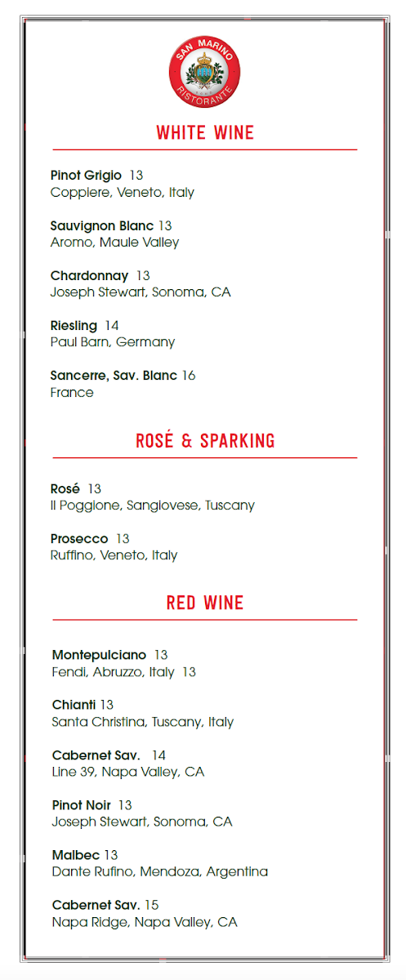Click the Pinot Noir wine name
The width and height of the screenshot is (406, 980).
82,805
